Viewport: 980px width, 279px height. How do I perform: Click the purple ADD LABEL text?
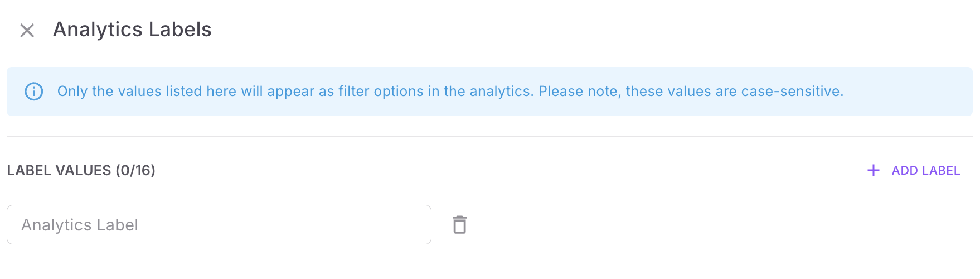pyautogui.click(x=926, y=171)
